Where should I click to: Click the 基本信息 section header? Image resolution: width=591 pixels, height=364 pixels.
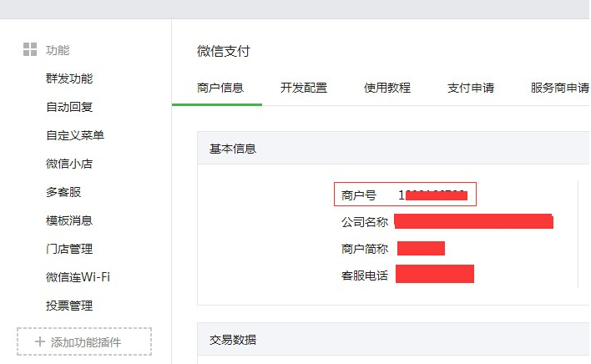coord(233,149)
